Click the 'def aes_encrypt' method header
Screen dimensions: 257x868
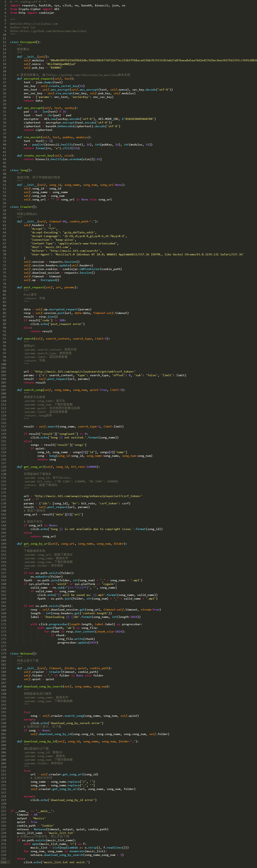point(48,108)
